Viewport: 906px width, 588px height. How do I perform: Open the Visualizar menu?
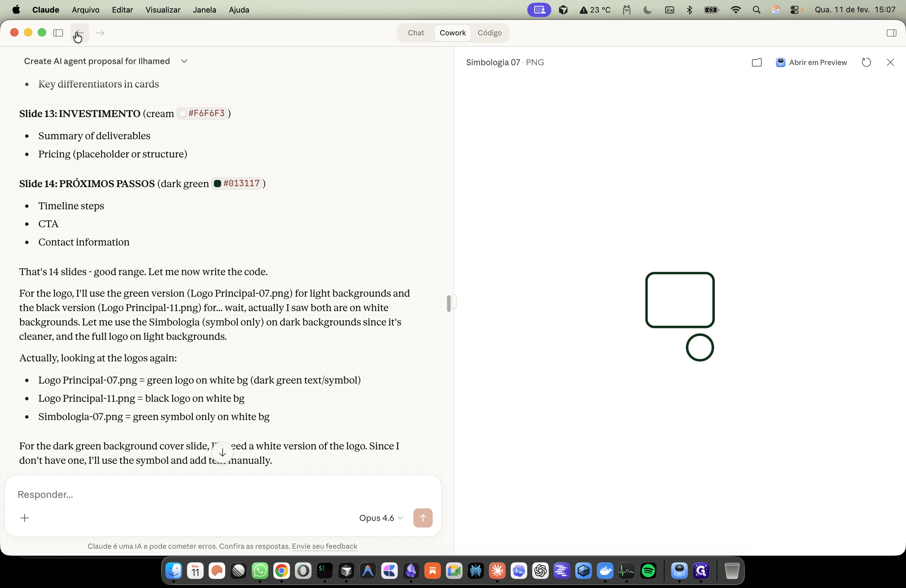163,10
